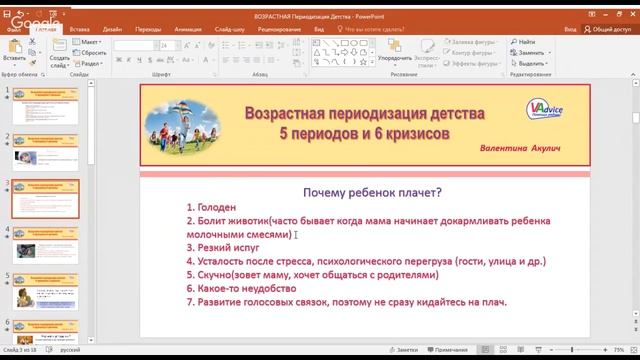Copy selection with the copy icon

(x=32, y=52)
